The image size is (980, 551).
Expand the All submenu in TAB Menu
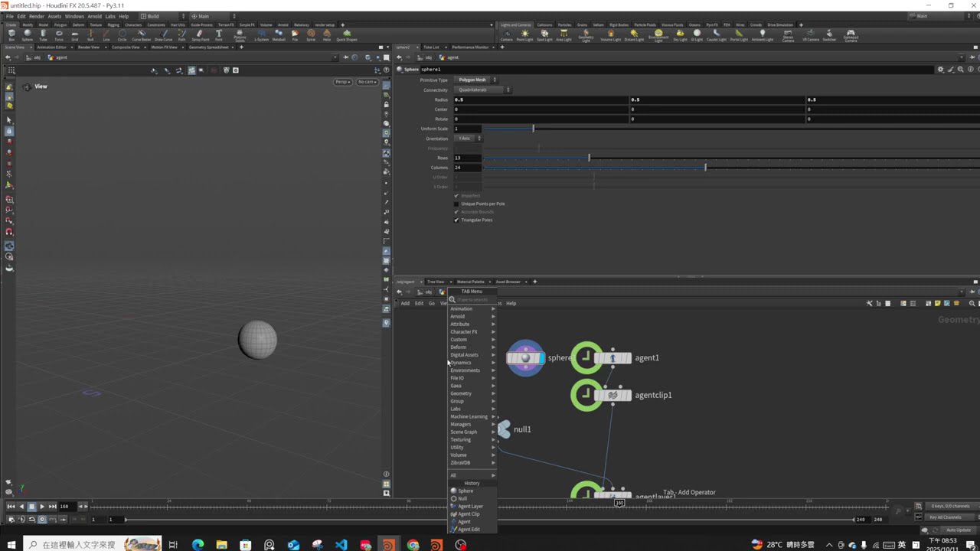tap(472, 475)
